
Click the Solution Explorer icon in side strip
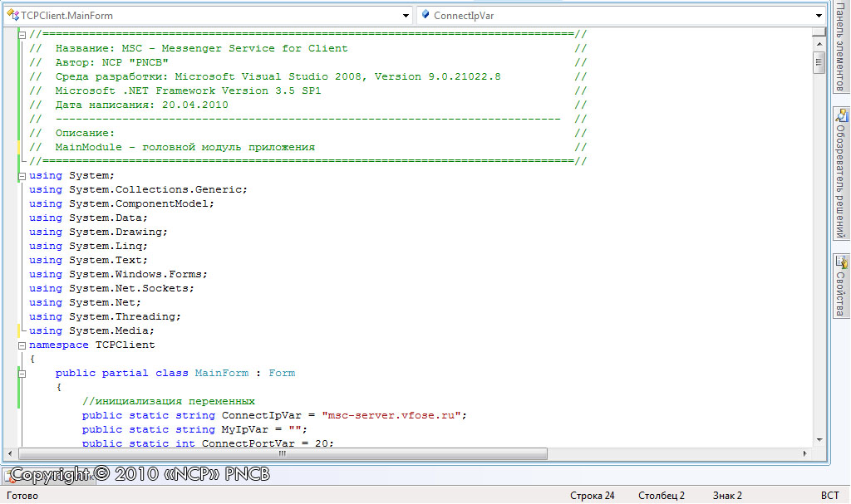[x=841, y=115]
